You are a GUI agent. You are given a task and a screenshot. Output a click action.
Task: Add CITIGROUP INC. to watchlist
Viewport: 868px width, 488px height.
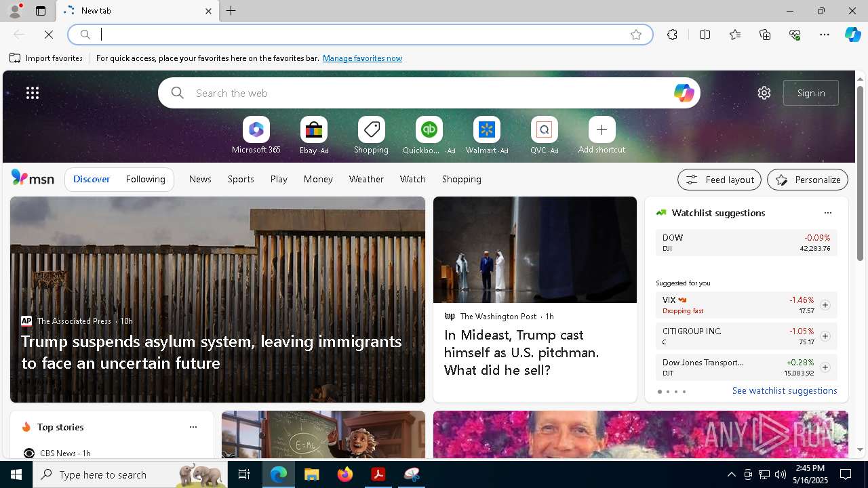825,336
